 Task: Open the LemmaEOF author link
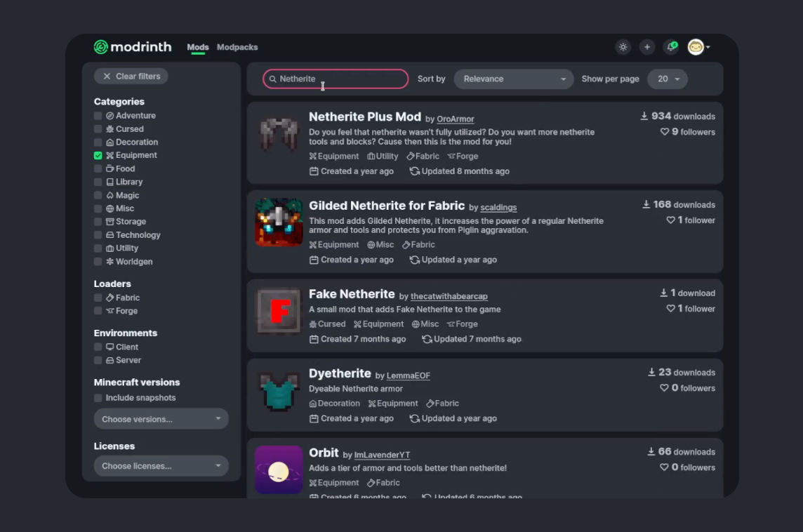(408, 375)
